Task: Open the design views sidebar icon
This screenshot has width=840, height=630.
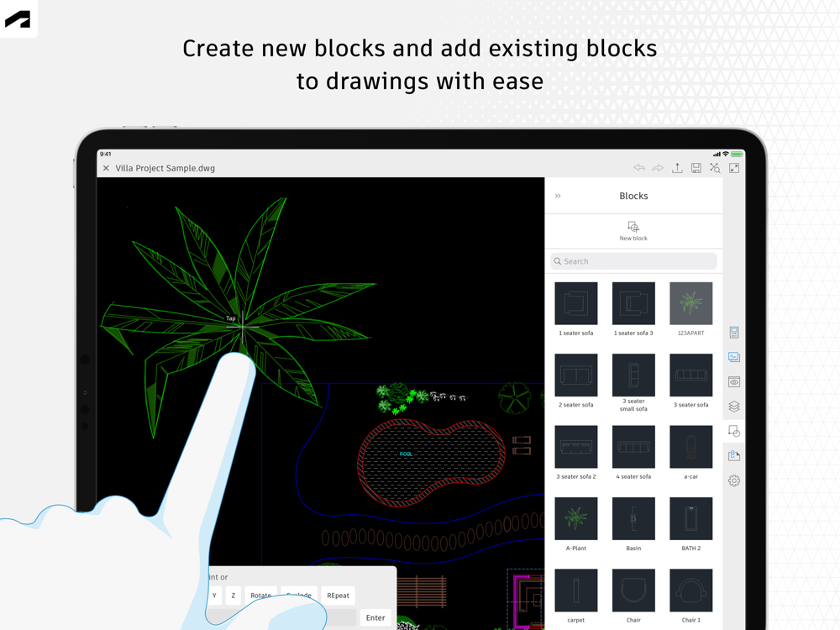Action: [734, 357]
